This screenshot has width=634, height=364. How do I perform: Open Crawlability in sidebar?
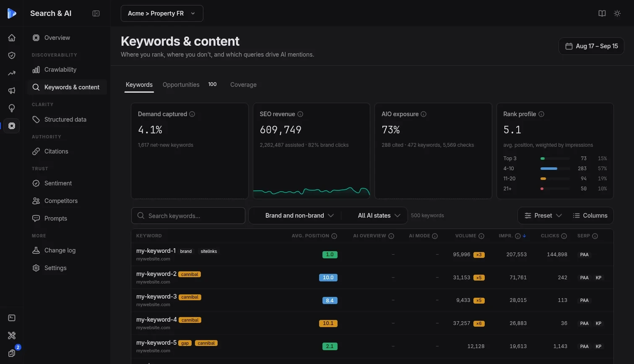click(x=67, y=70)
